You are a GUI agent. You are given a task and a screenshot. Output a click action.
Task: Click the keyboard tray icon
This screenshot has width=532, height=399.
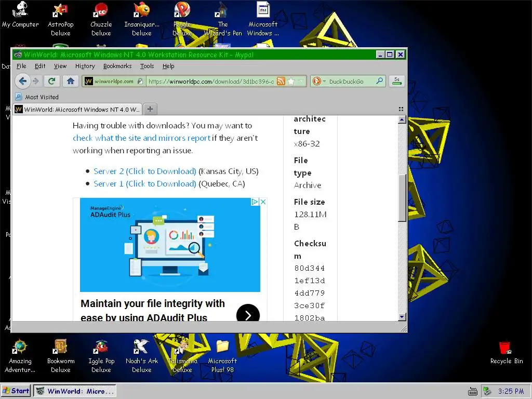pos(472,392)
